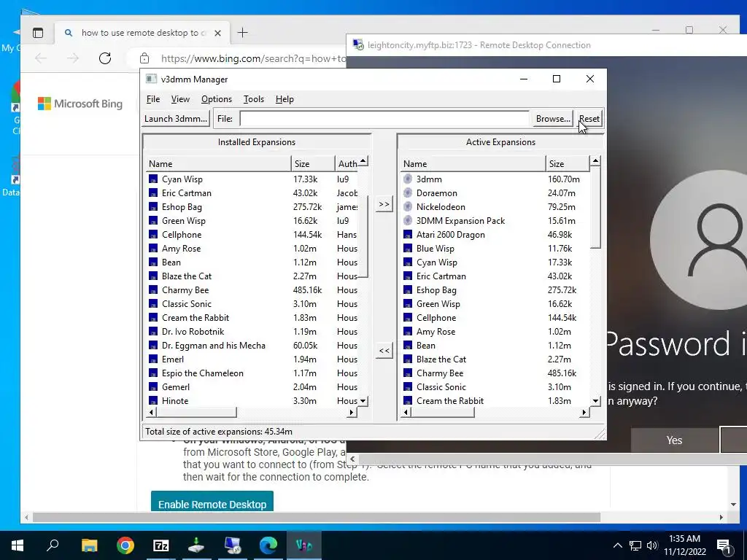Select the Eric Cartman icon in Installed Expansions
747x560 pixels.
click(153, 192)
